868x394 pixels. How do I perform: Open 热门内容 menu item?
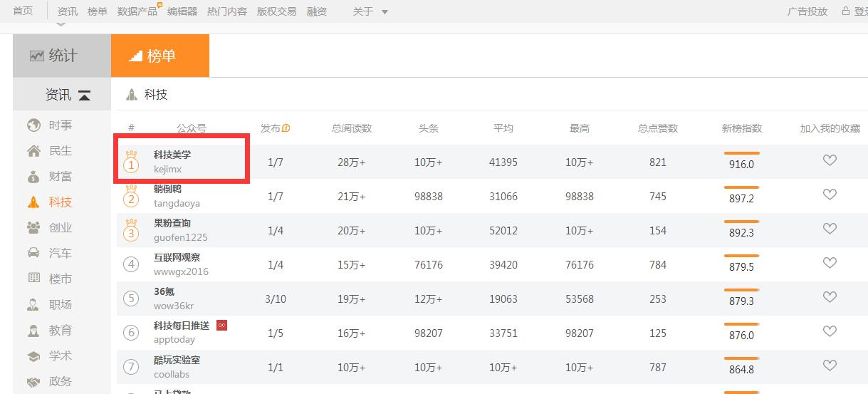click(227, 11)
